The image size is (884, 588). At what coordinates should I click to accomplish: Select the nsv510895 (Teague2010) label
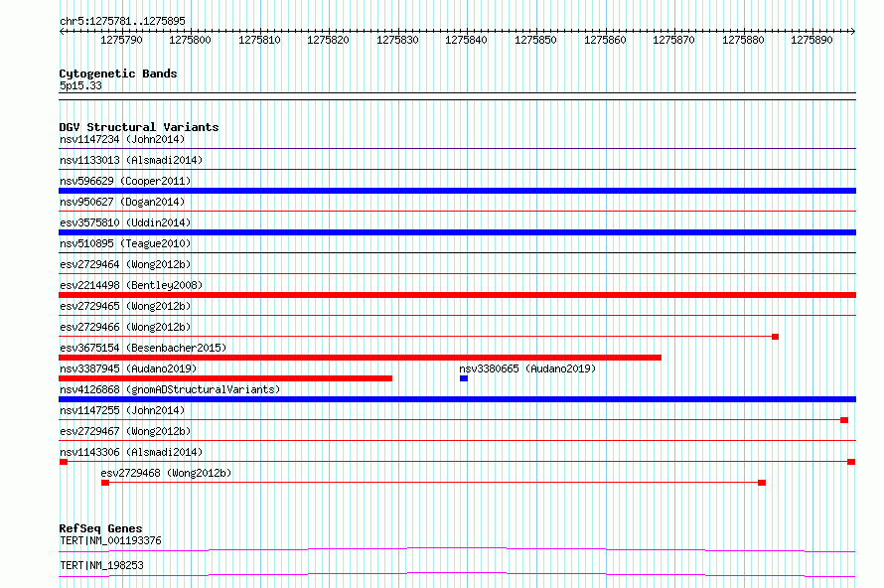[125, 243]
